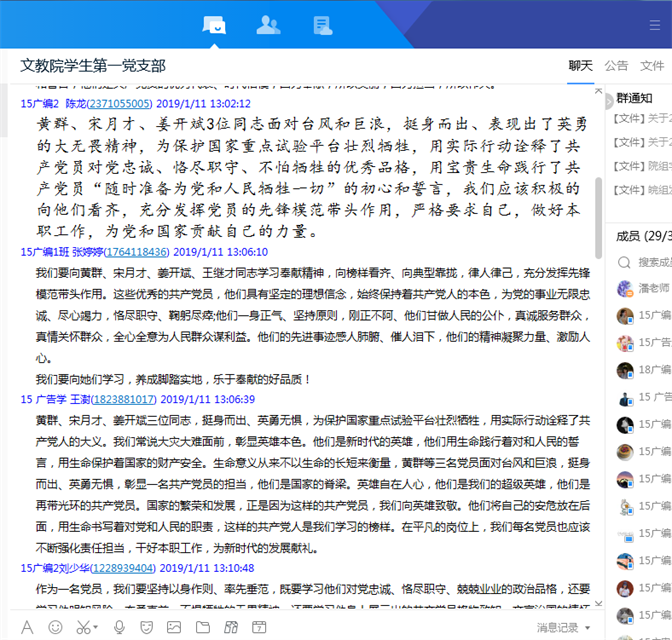Open 消息记录 message history
672x640 pixels.
coord(557,628)
